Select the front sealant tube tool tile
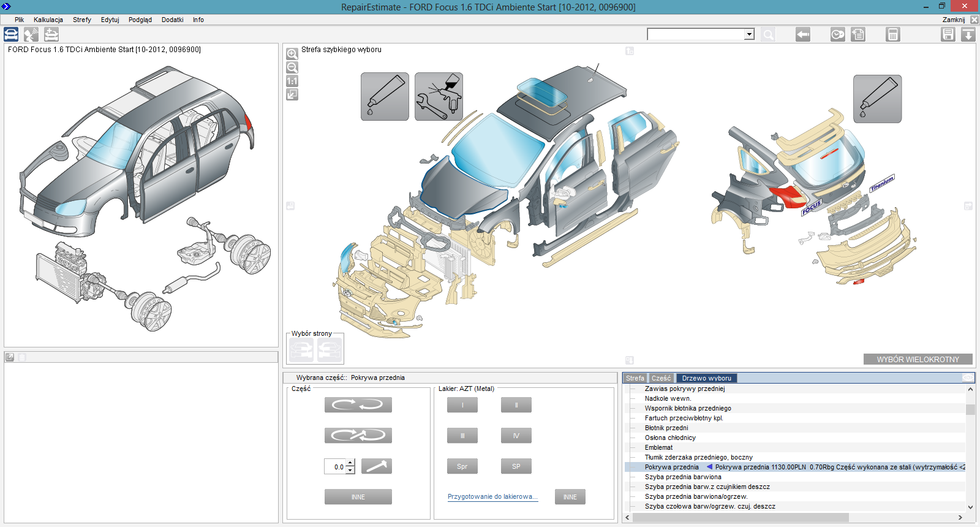Viewport: 980px width, 527px height. coord(385,96)
